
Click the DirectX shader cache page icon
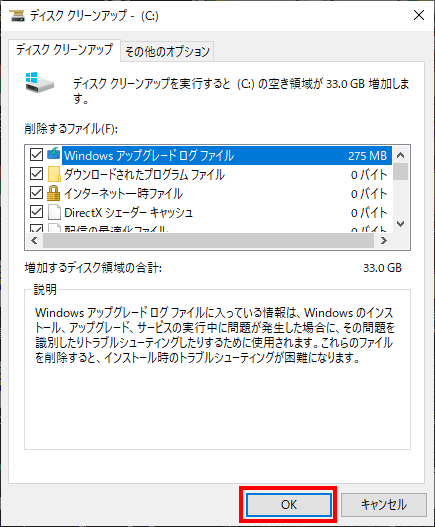point(54,212)
